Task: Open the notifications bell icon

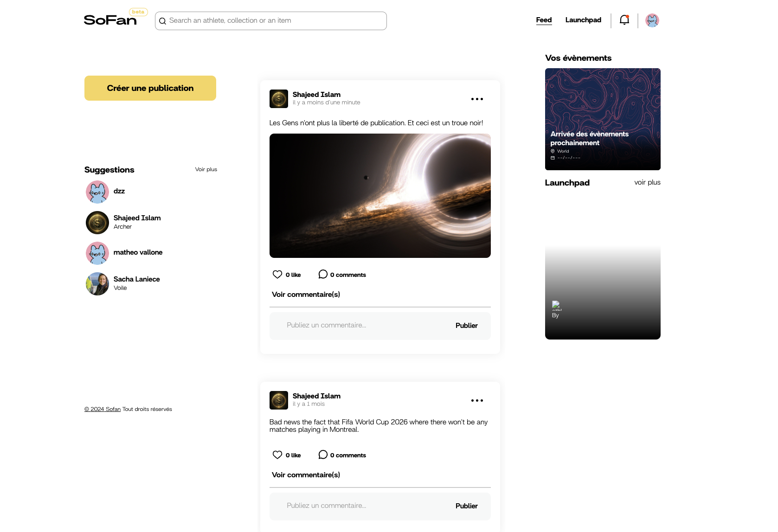Action: click(x=624, y=20)
